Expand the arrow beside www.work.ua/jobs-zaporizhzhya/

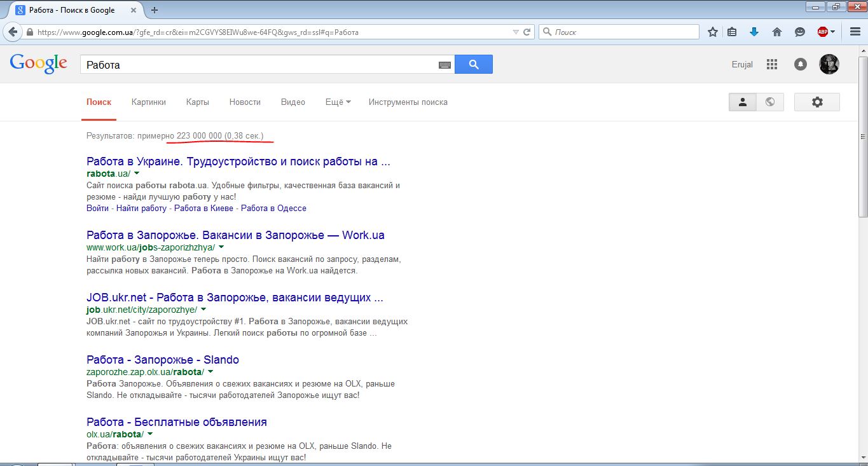221,247
